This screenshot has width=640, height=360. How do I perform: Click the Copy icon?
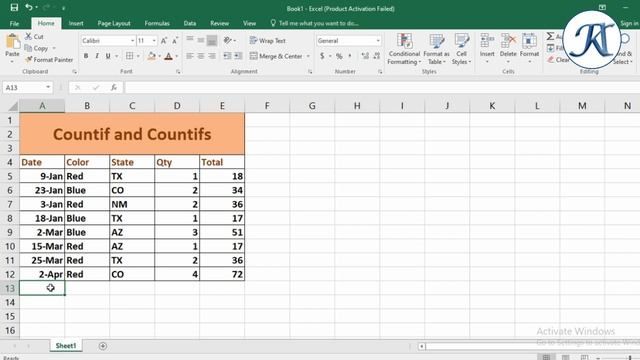pos(28,48)
